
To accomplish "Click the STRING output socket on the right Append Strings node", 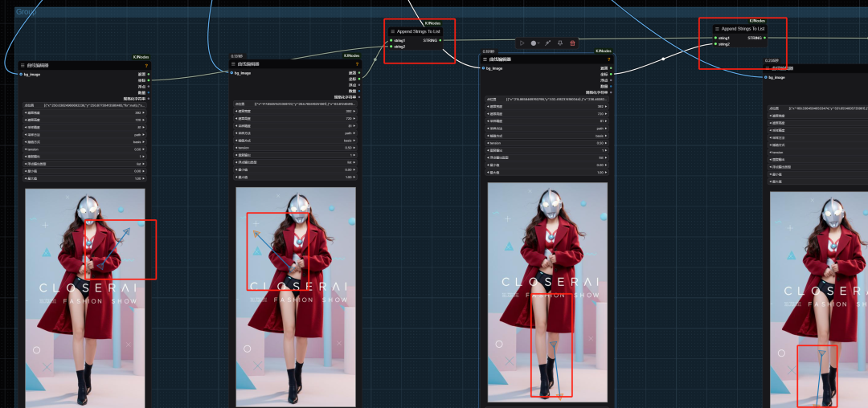I will point(765,38).
